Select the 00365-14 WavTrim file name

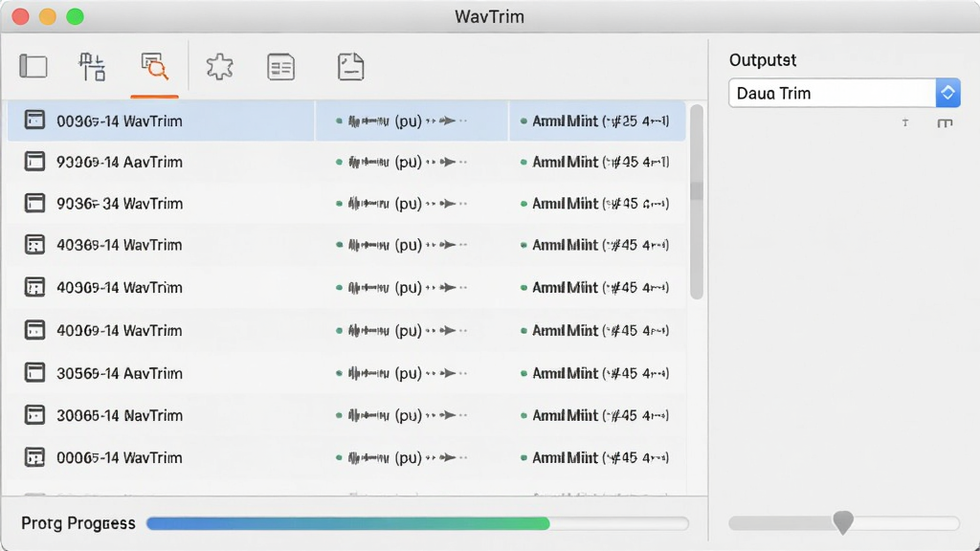pos(120,121)
